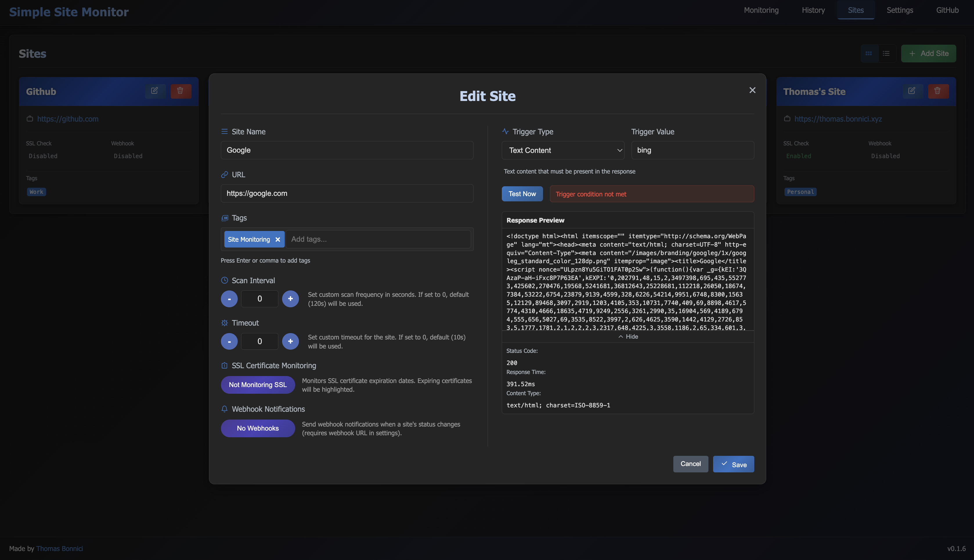
Task: Focus the Trigger Value field
Action: (692, 150)
